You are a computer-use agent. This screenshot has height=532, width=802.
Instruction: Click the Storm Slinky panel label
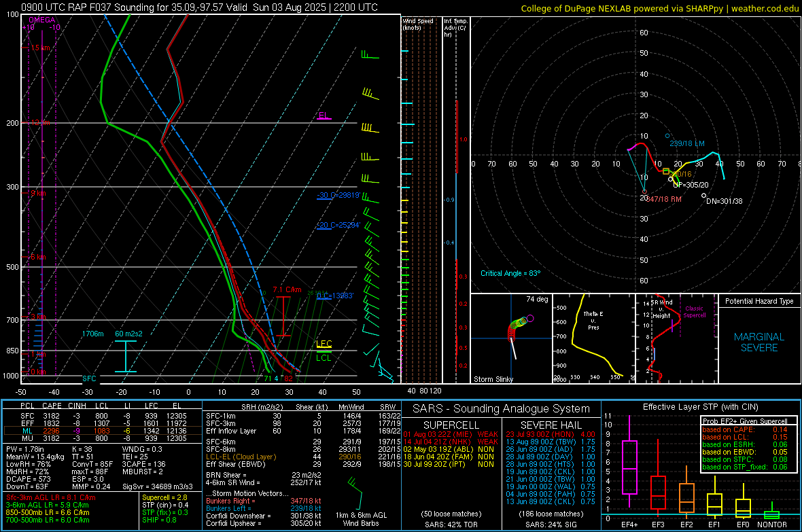[493, 379]
